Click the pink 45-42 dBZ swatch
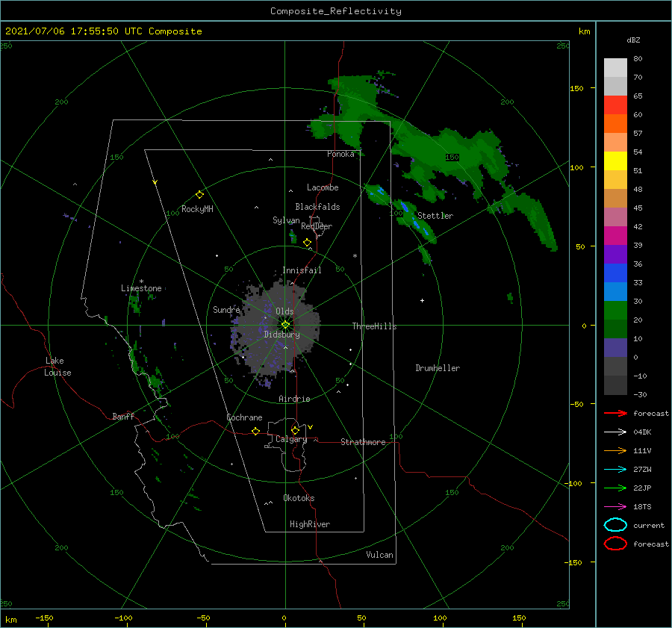This screenshot has height=628, width=672. pos(615,217)
